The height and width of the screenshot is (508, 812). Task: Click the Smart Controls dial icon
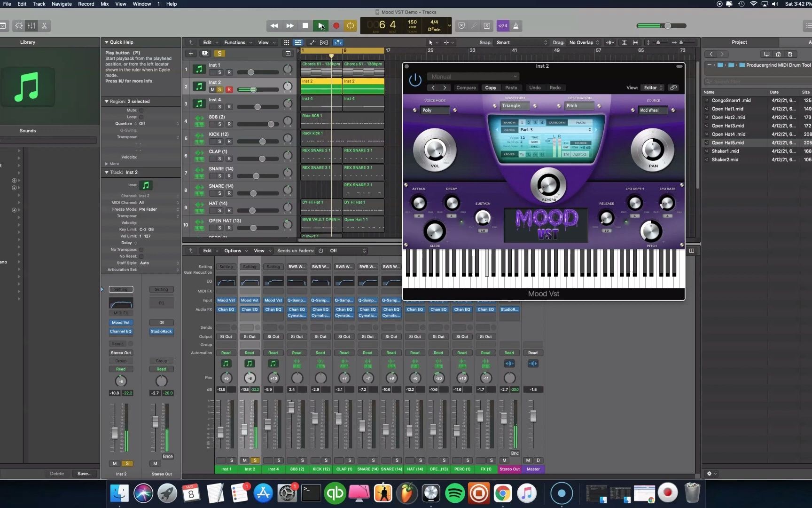[x=19, y=26]
